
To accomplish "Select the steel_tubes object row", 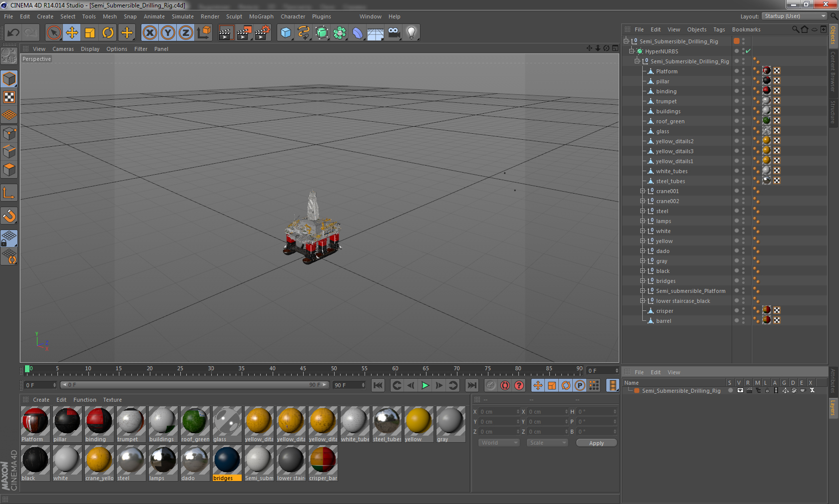I will coord(670,181).
